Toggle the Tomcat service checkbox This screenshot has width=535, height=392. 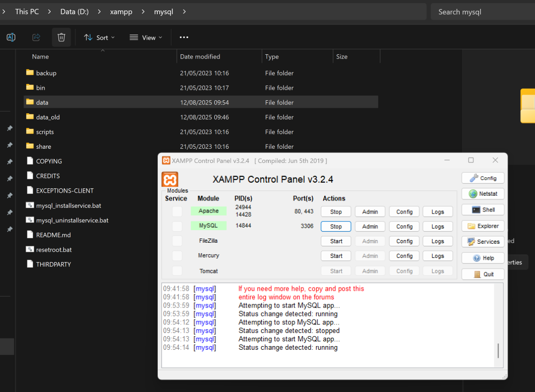177,271
